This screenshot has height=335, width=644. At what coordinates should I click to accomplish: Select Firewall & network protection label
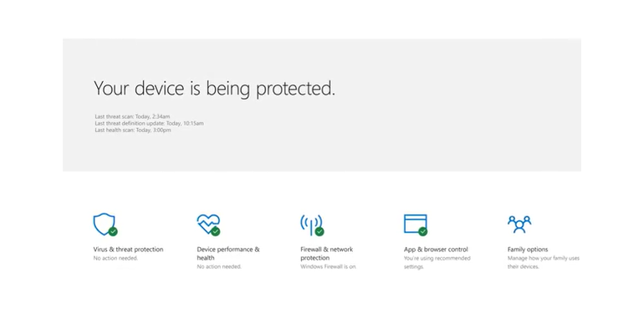pyautogui.click(x=326, y=253)
